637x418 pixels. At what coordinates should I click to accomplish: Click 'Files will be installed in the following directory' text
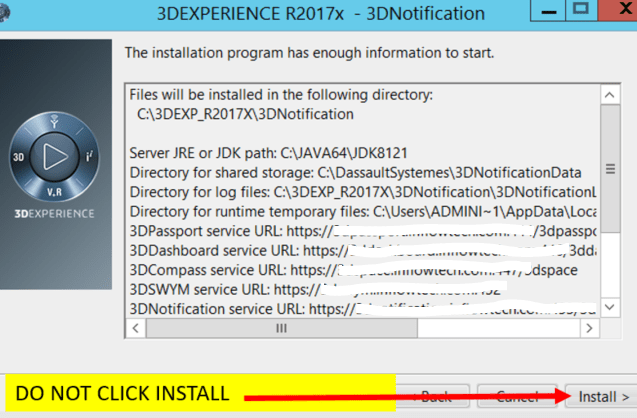(x=281, y=95)
